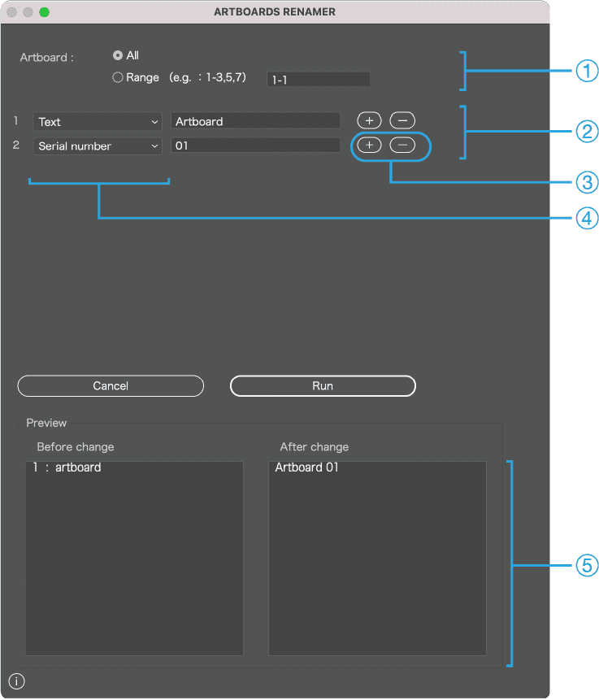The image size is (599, 700).
Task: Click the plus button in row 1
Action: (x=369, y=121)
